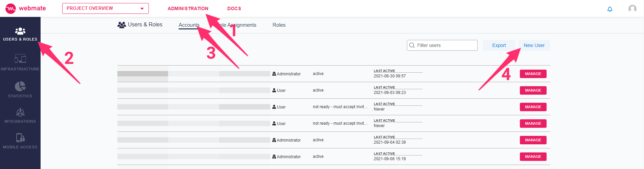644x169 pixels.
Task: Manage the user last active 2021-09-06 15:19
Action: [x=533, y=156]
